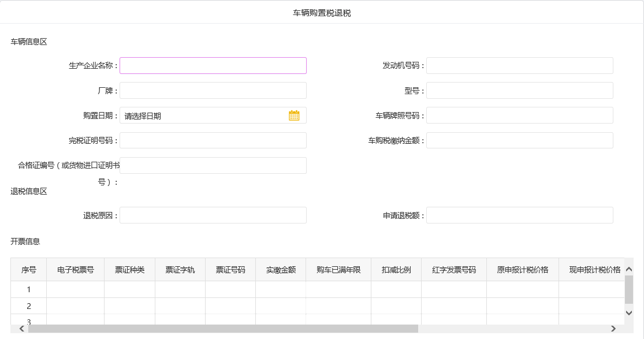Screen dimensions: 644x339
Task: Click the 实缴金额 column header
Action: [x=281, y=270]
